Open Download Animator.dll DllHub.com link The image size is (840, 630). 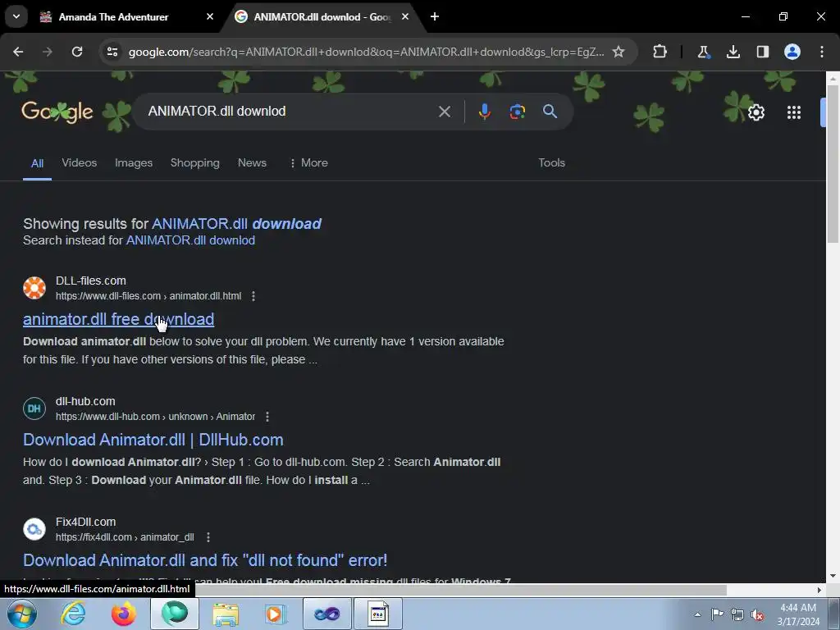coord(153,440)
